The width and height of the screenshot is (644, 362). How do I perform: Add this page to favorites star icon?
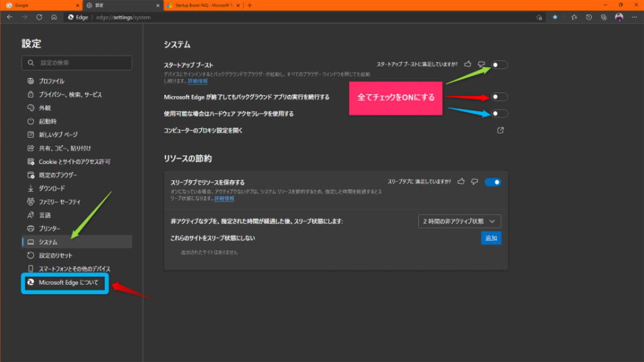539,17
